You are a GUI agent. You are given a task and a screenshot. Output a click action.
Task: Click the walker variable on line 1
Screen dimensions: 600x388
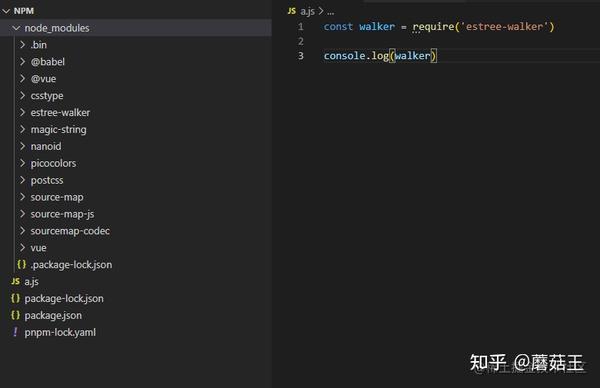click(x=377, y=27)
